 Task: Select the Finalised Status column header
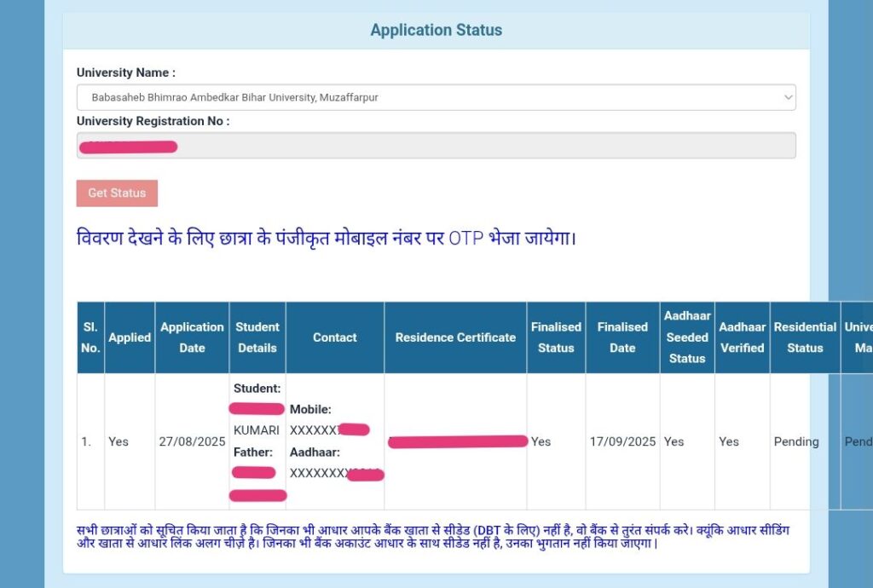coord(556,337)
